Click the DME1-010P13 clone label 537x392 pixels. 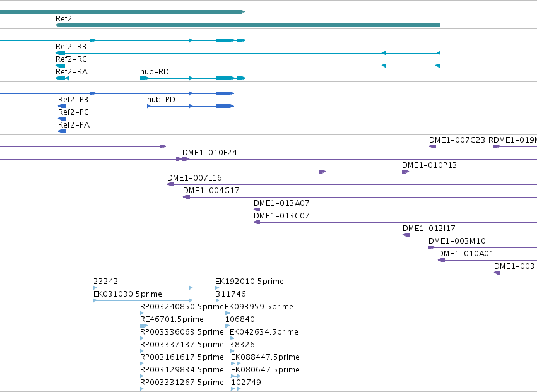pos(430,165)
